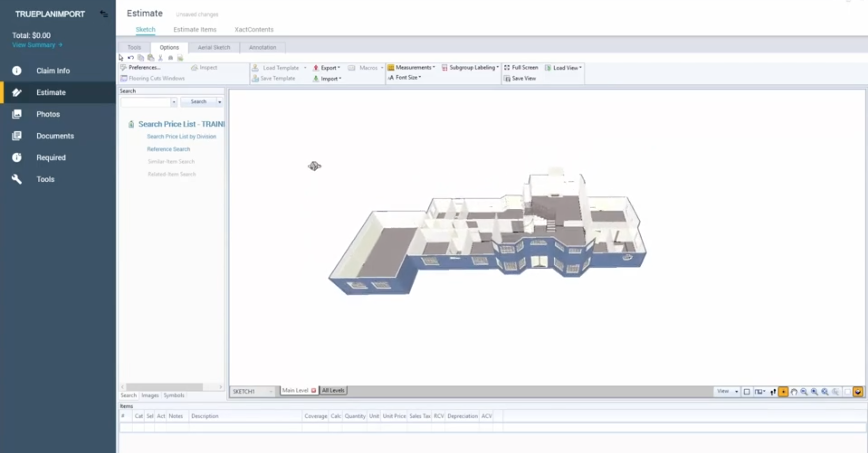Screen dimensions: 868x453
Task: Select the pointer arrow tool
Action: [x=121, y=58]
